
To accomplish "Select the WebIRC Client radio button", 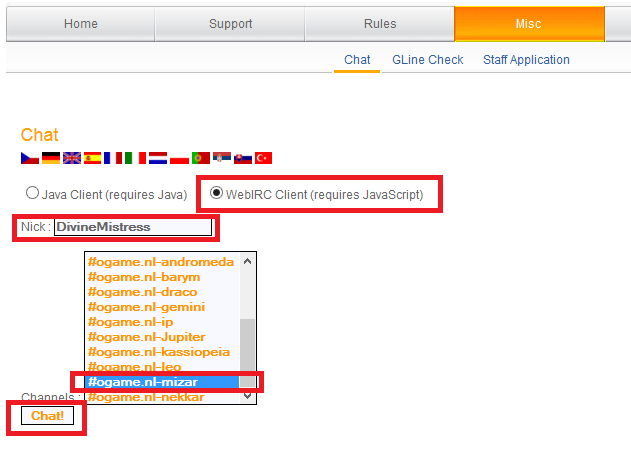I will tap(217, 193).
